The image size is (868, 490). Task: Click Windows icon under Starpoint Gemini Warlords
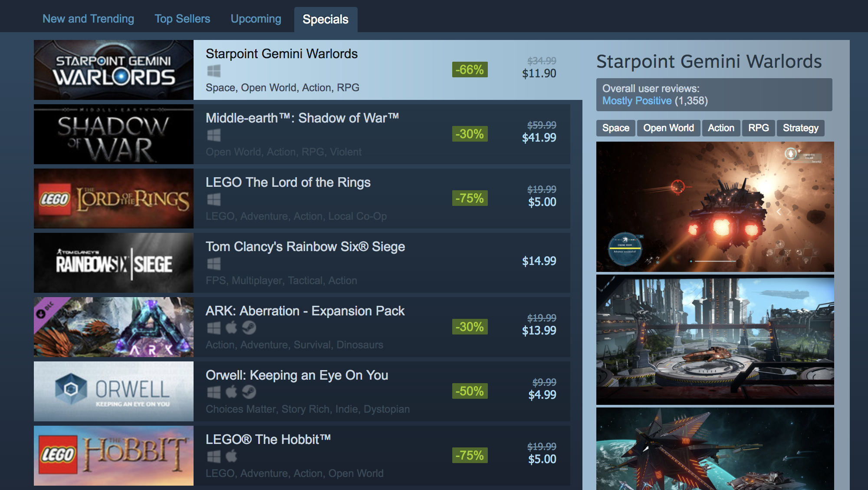(214, 71)
